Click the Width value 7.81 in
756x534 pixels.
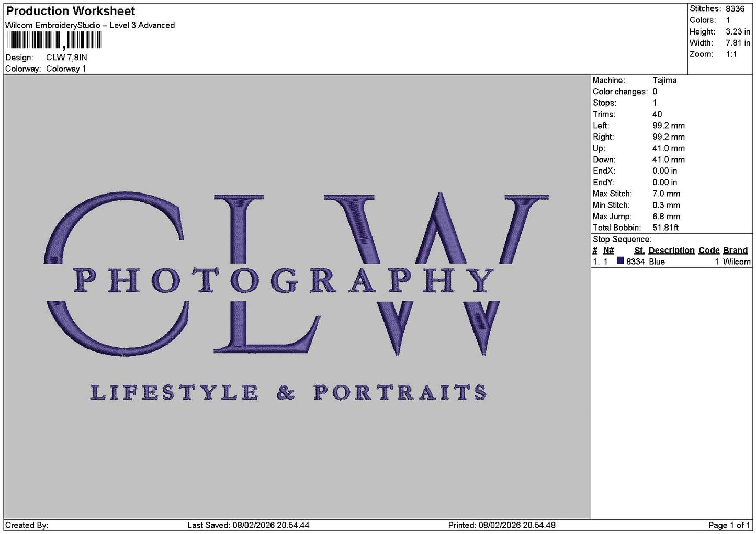click(738, 43)
